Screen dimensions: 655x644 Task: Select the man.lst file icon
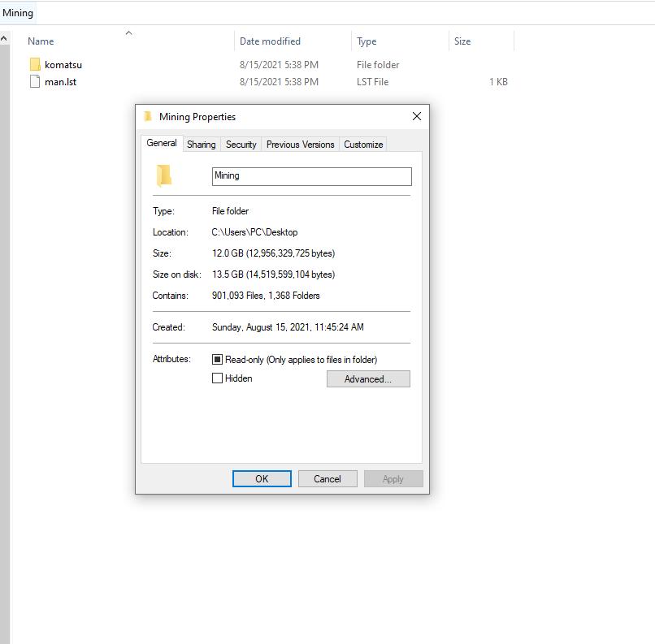35,81
